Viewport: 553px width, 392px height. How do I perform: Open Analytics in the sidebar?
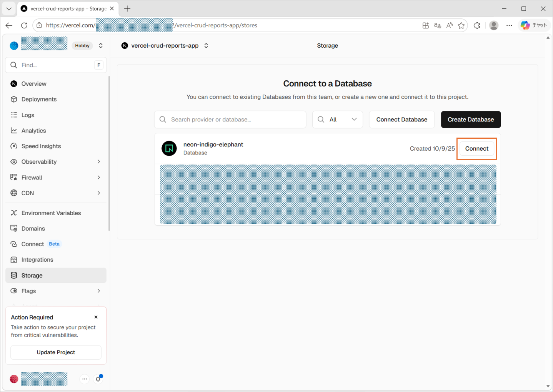(x=56, y=131)
